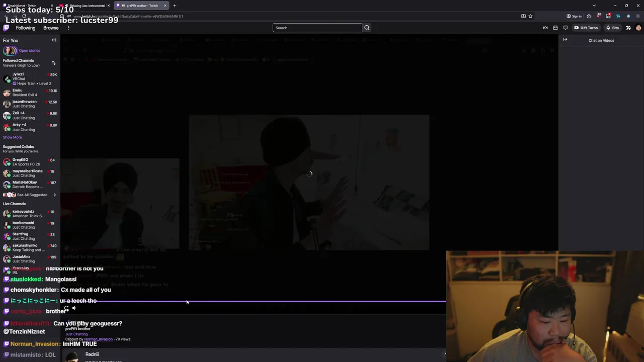This screenshot has height=362, width=644.
Task: Open the Twitch home logo
Action: 6,28
